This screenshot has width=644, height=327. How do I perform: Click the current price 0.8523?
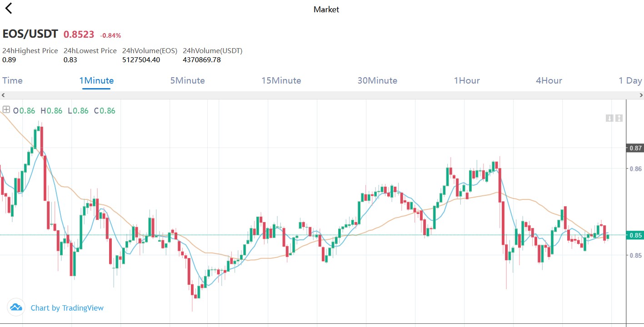pyautogui.click(x=79, y=35)
